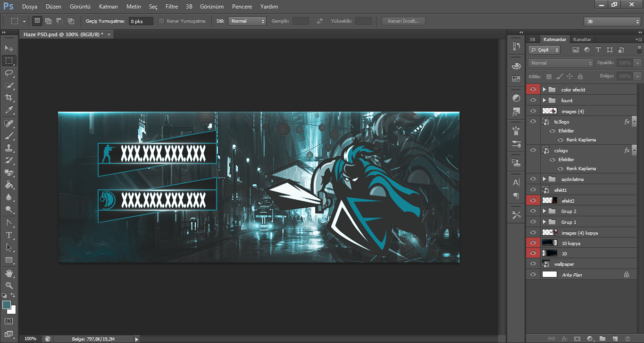
Task: Select the Move tool
Action: [9, 48]
